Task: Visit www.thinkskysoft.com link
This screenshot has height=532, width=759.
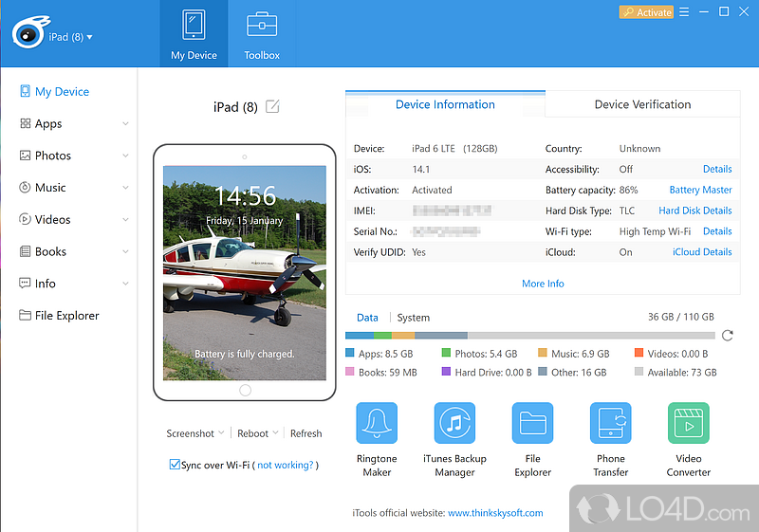Action: point(495,513)
